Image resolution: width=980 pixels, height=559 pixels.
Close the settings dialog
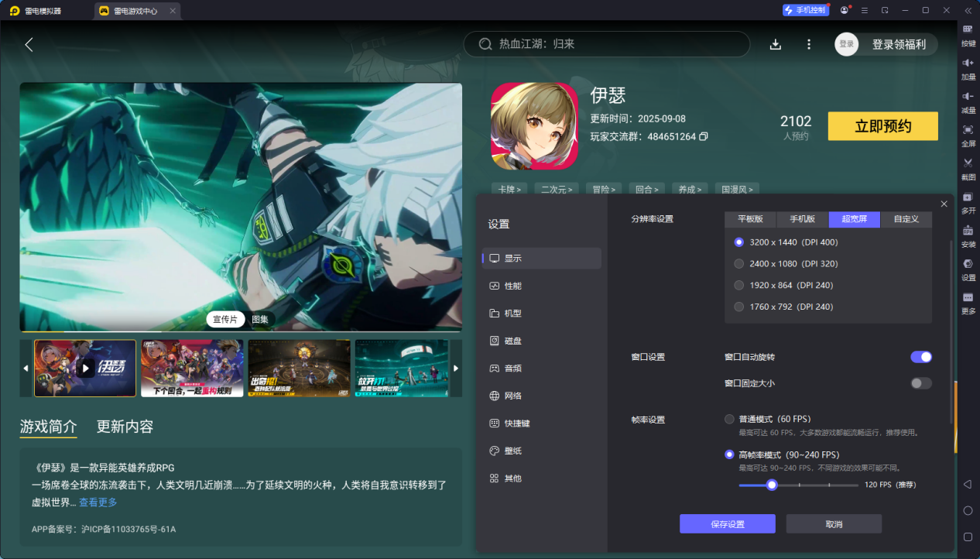pyautogui.click(x=944, y=204)
